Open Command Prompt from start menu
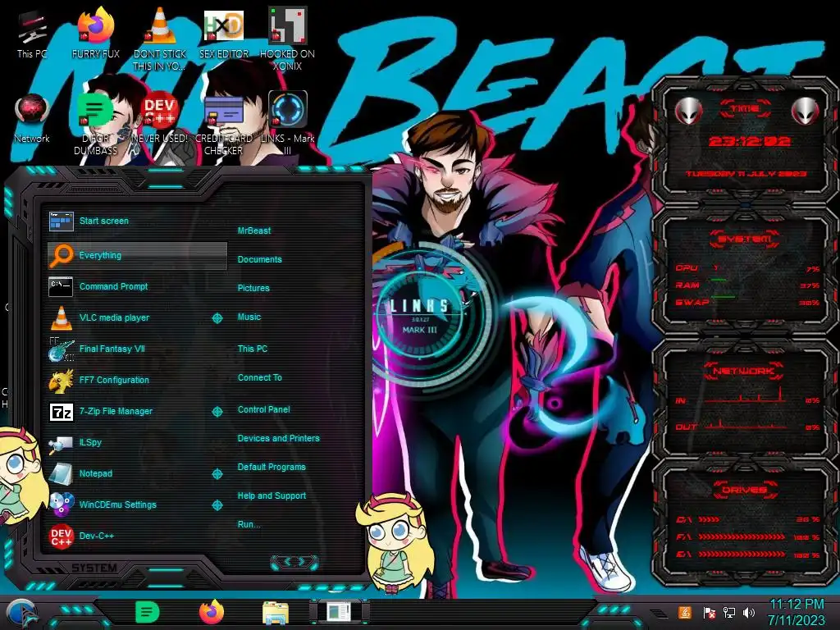Screen dimensions: 840x630 pyautogui.click(x=137, y=286)
